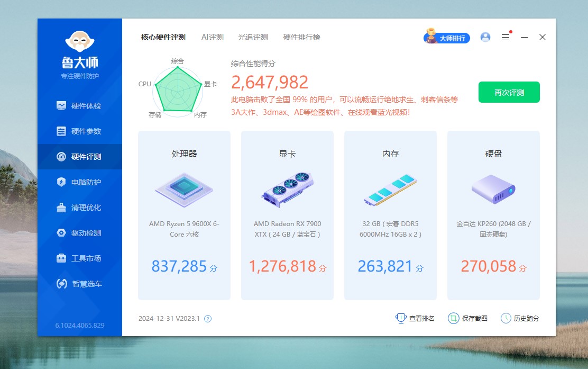Click the 硬件体检 sidebar icon
This screenshot has width=588, height=369.
pyautogui.click(x=62, y=106)
